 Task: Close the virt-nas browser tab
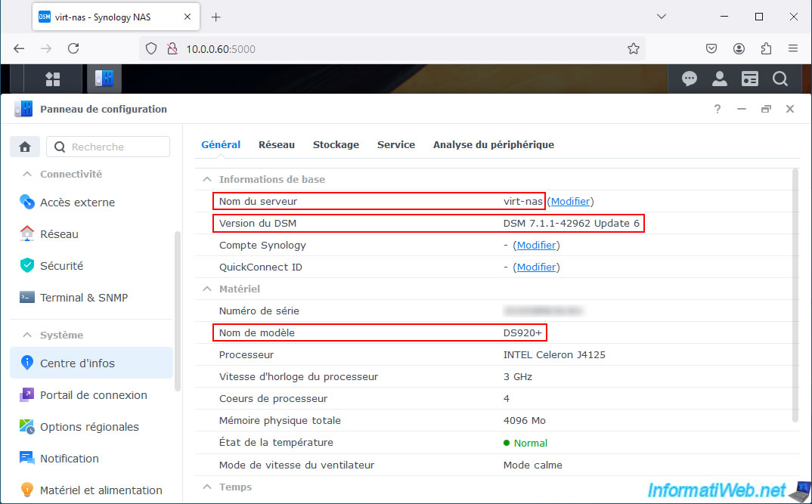188,17
